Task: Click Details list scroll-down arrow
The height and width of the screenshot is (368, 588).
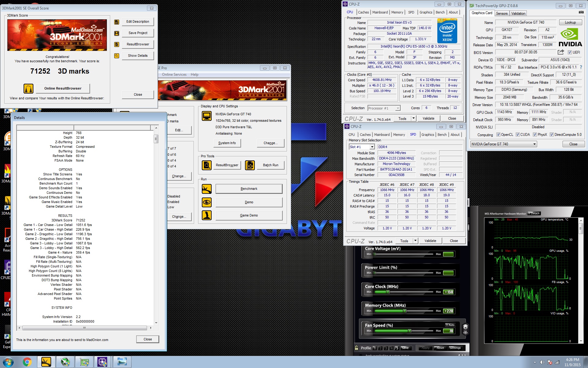Action: pos(156,323)
